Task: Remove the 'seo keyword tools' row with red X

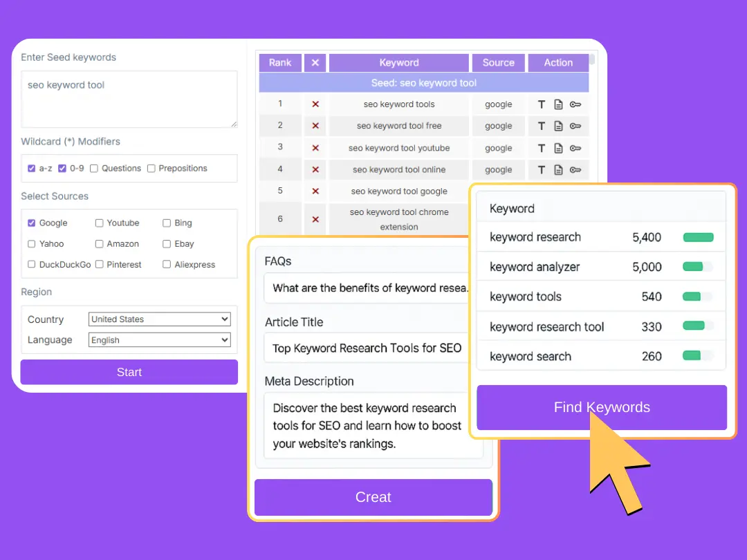Action: coord(315,104)
